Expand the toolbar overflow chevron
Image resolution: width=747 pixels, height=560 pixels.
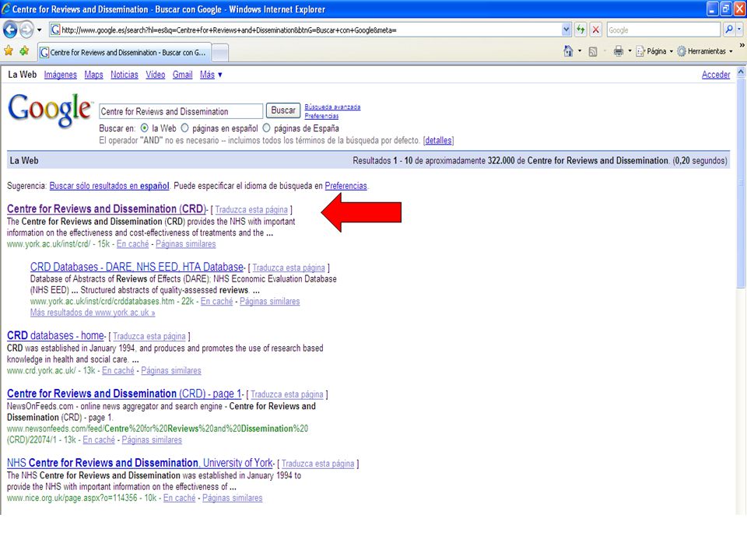(x=742, y=45)
